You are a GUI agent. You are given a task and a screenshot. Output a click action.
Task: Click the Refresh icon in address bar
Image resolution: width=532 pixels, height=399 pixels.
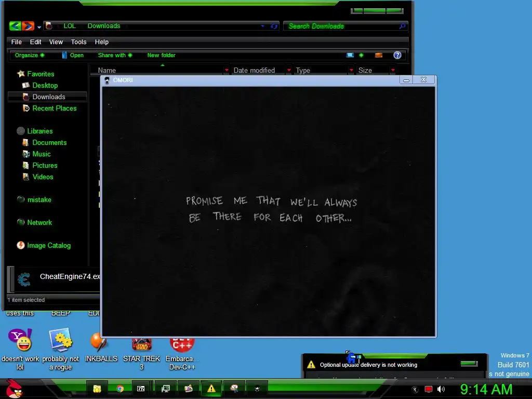[274, 26]
